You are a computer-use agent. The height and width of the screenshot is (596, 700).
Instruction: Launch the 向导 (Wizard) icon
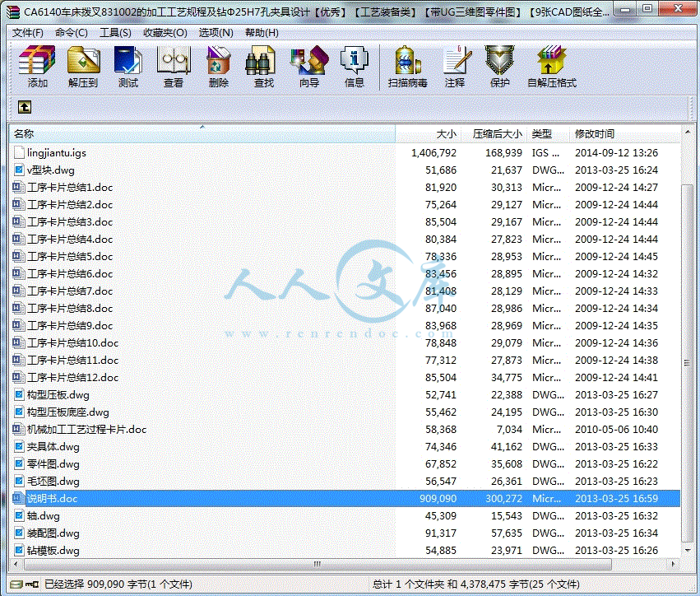(x=309, y=60)
